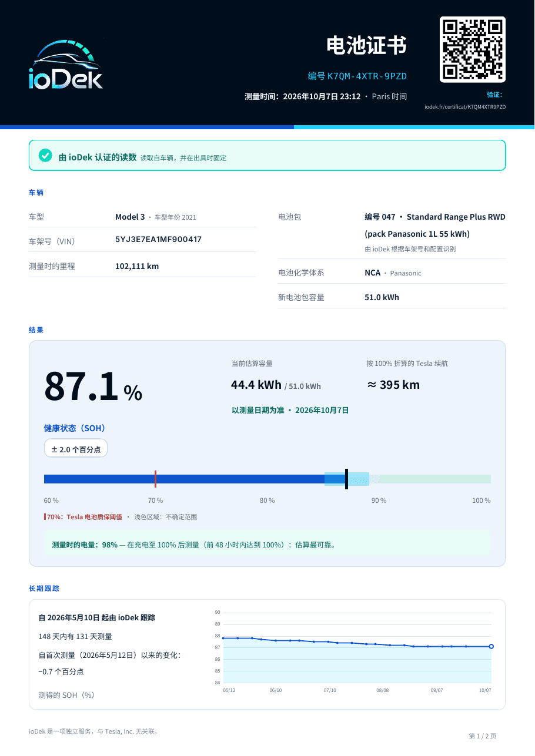Click the QR code image

pos(473,49)
